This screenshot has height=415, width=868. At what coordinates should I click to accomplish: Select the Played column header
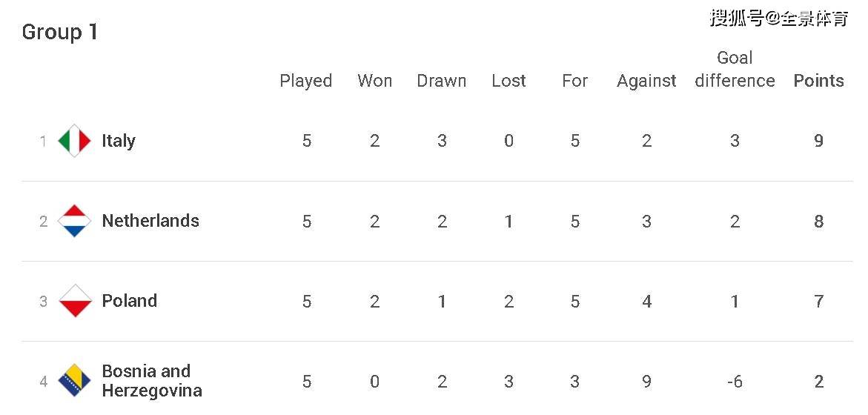306,81
